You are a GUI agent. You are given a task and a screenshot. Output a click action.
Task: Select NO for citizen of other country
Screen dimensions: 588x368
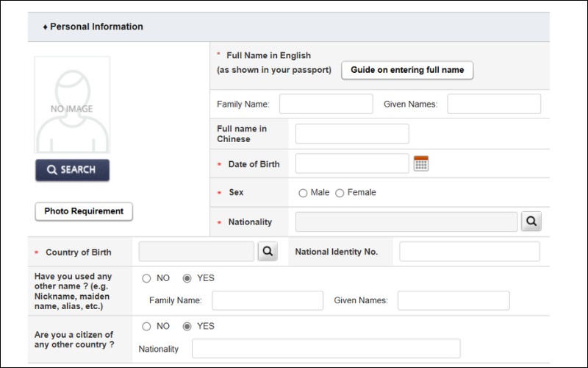tap(146, 326)
